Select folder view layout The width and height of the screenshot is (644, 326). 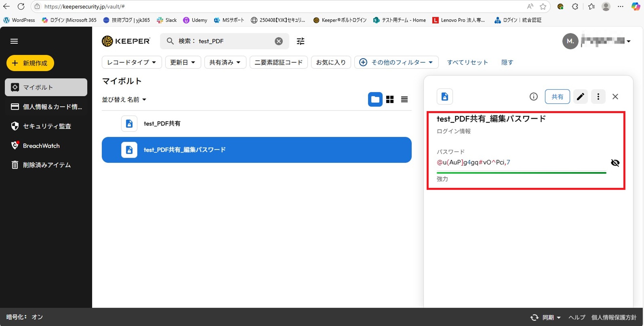click(x=375, y=100)
